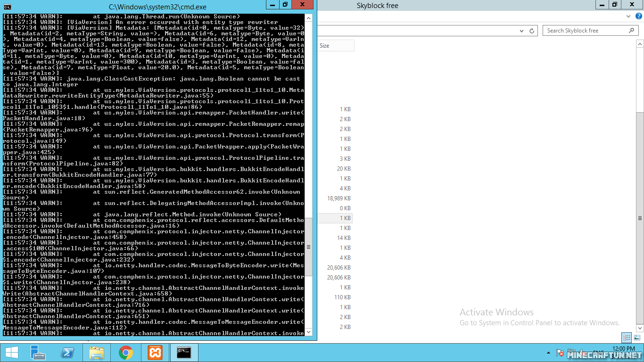Open File Explorer from the taskbar
The image size is (644, 362).
97,353
